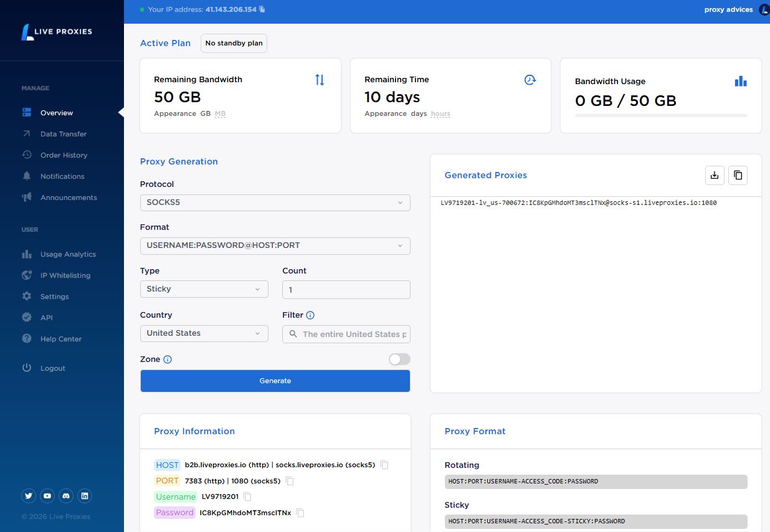The height and width of the screenshot is (532, 770).
Task: Open the Data Transfer label in sidebar
Action: pyautogui.click(x=64, y=134)
